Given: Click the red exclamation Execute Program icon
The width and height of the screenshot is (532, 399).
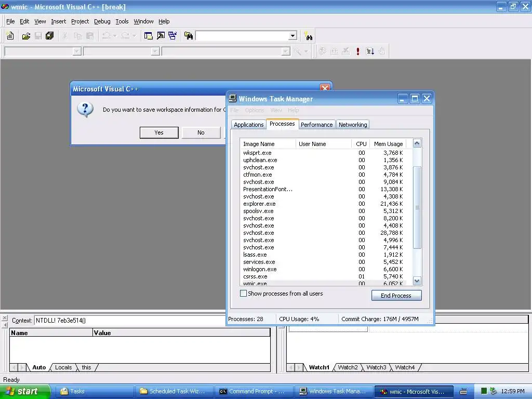Looking at the screenshot, I should 357,51.
